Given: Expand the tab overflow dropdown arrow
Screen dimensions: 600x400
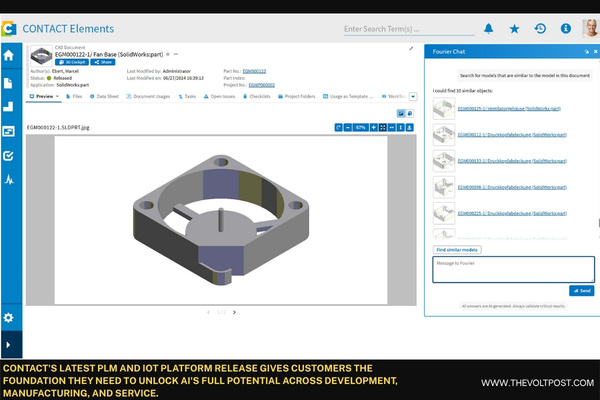Looking at the screenshot, I should (x=413, y=96).
